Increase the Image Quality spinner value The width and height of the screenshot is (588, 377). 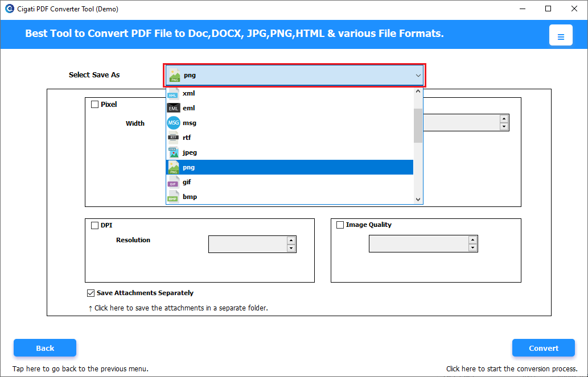(x=472, y=240)
